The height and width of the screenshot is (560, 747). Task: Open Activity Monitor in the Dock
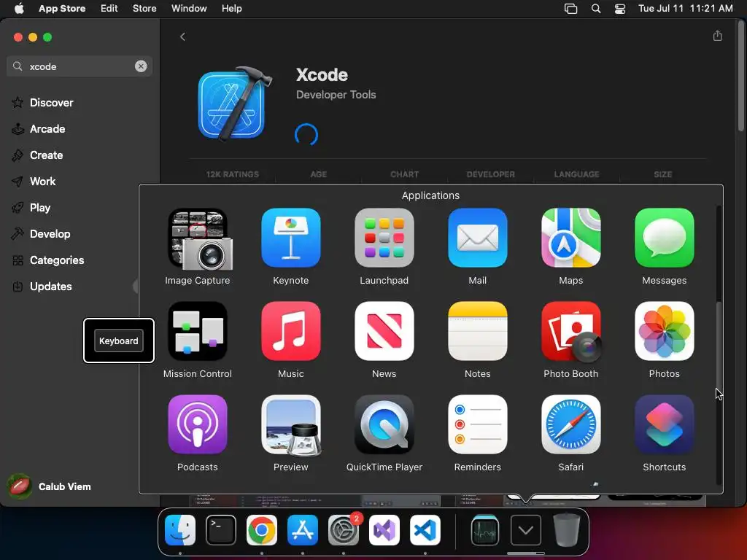coord(485,530)
